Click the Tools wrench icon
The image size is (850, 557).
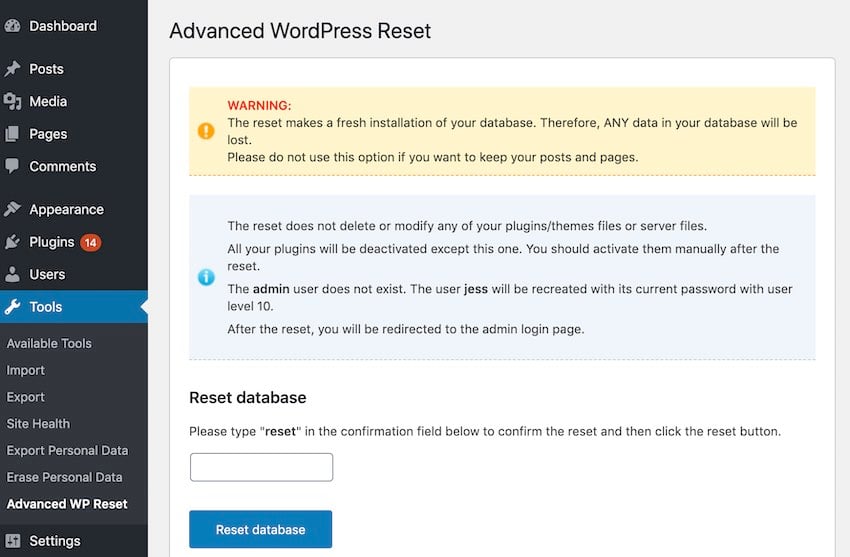tap(12, 307)
